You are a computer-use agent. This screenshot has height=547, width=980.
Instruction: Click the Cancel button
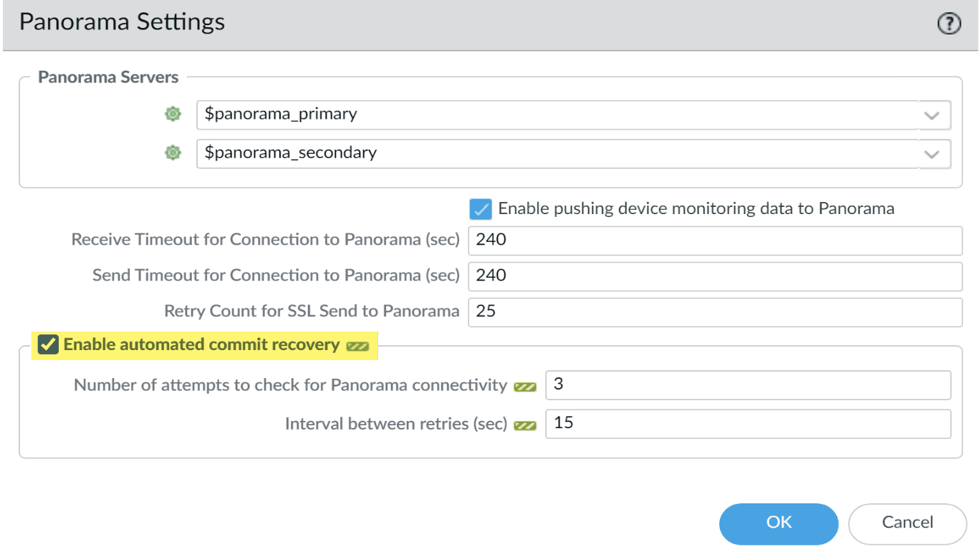click(x=908, y=523)
